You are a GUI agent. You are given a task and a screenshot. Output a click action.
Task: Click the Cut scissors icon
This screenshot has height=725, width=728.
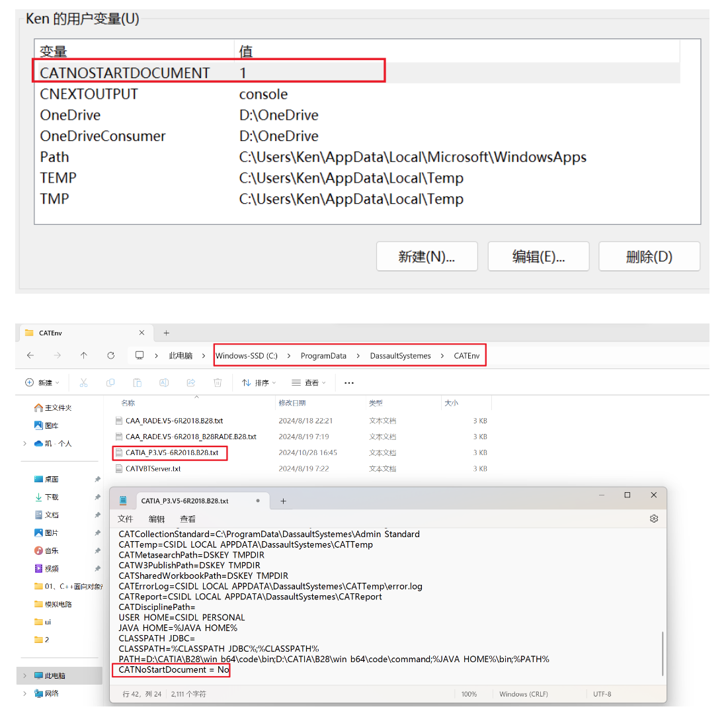83,383
